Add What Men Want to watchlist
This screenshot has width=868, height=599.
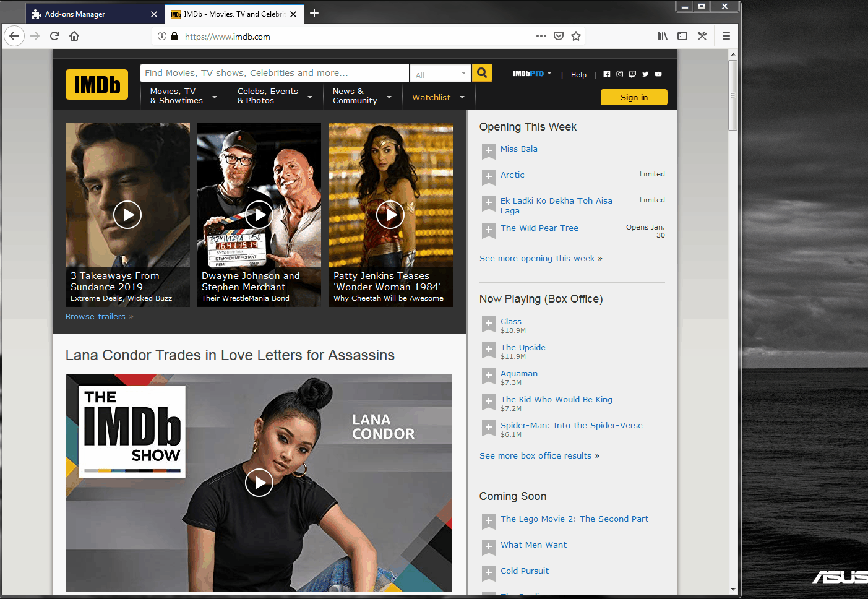[x=489, y=547]
